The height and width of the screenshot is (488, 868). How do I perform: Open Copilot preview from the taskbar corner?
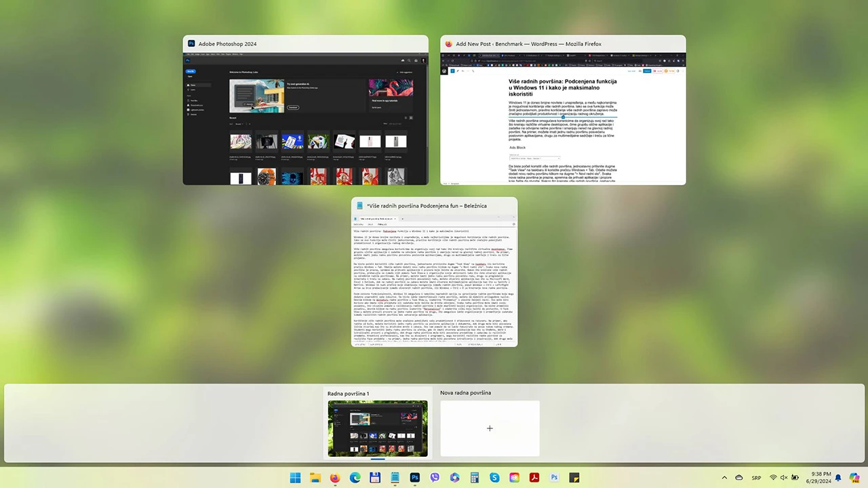[x=854, y=478]
